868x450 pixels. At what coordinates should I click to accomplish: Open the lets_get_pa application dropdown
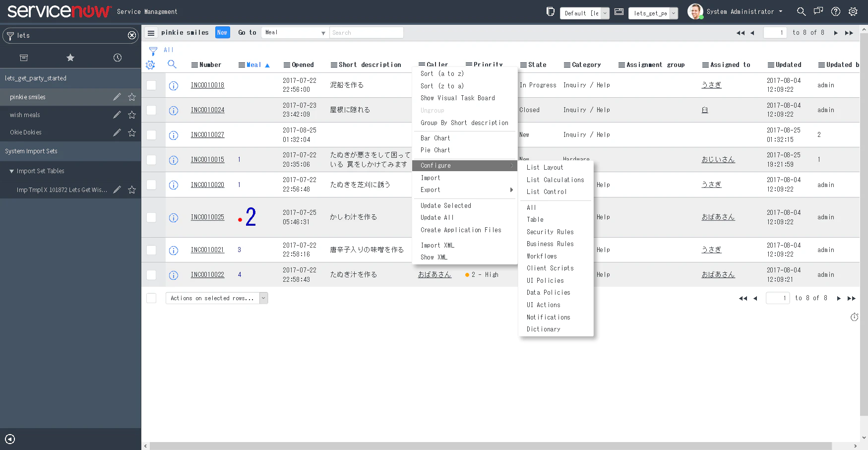coord(653,13)
